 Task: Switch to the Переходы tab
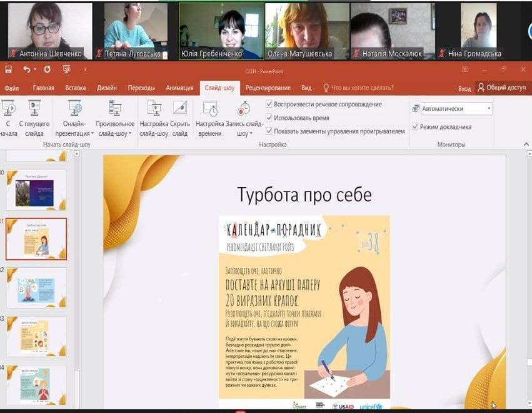pyautogui.click(x=141, y=88)
